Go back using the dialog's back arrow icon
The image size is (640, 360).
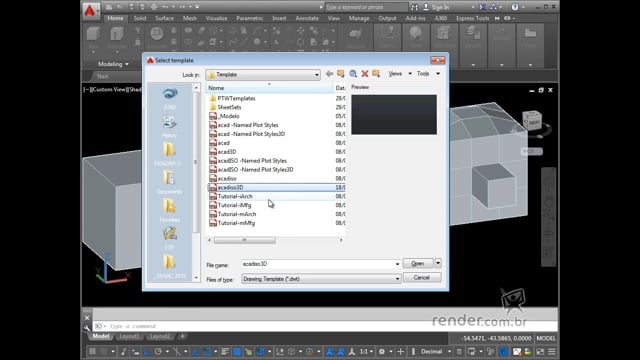[x=329, y=74]
